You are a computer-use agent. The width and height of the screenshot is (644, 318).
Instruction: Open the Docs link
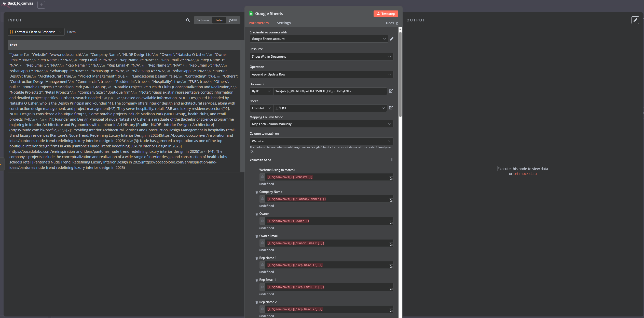point(392,23)
